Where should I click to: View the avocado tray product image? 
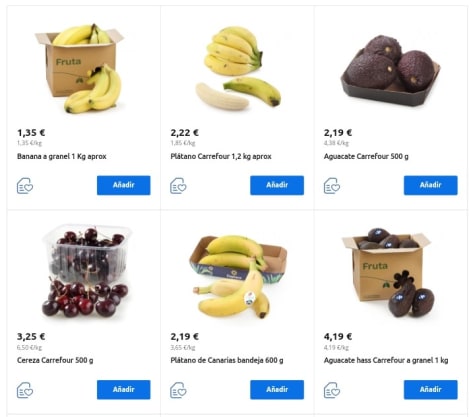pos(391,71)
